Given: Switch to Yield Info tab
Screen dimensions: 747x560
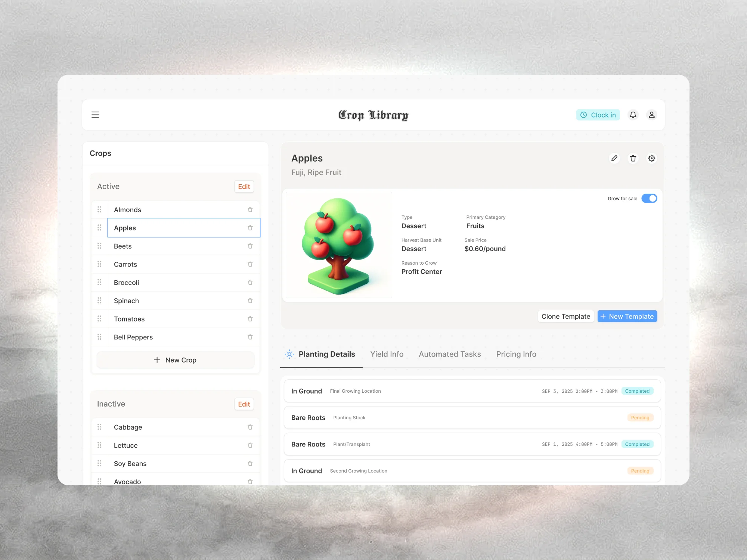Looking at the screenshot, I should click(387, 354).
